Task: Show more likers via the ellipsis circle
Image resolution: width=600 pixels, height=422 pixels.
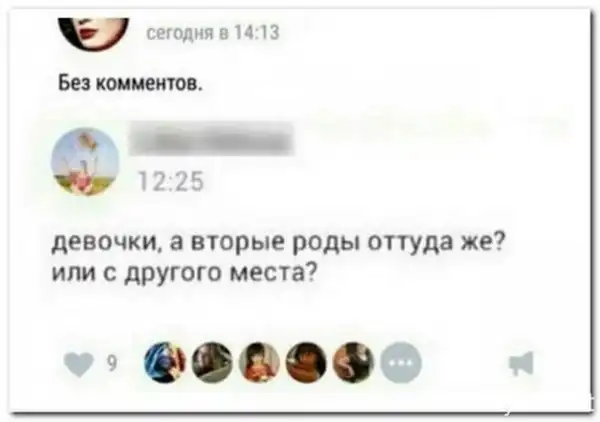Action: (401, 363)
